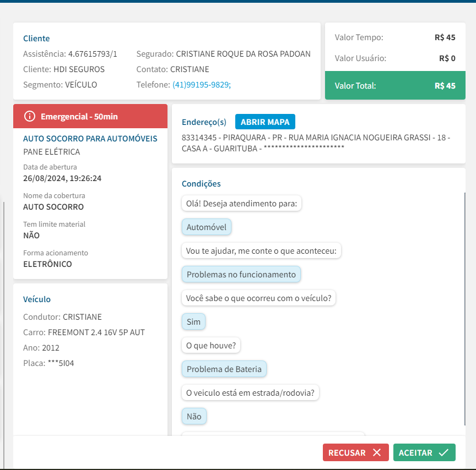Screen dimensions: 476x470
Task: Click the Condições panel scrollbar
Action: 464,308
